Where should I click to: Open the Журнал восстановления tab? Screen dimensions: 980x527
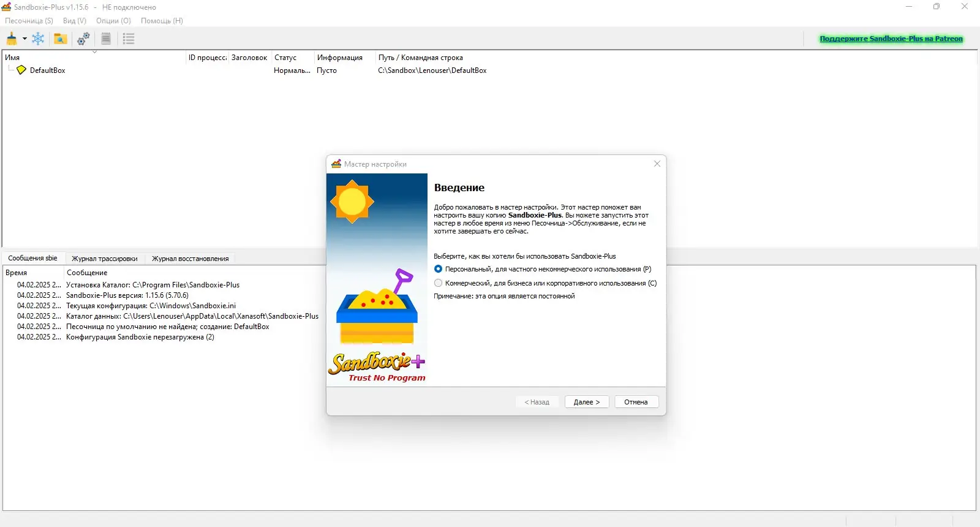point(190,259)
